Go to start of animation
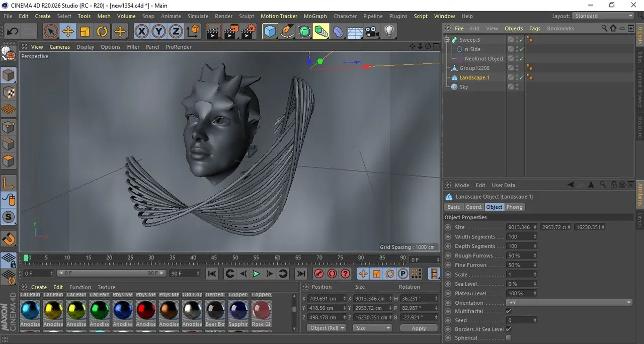Image resolution: width=644 pixels, height=344 pixels. pos(212,274)
